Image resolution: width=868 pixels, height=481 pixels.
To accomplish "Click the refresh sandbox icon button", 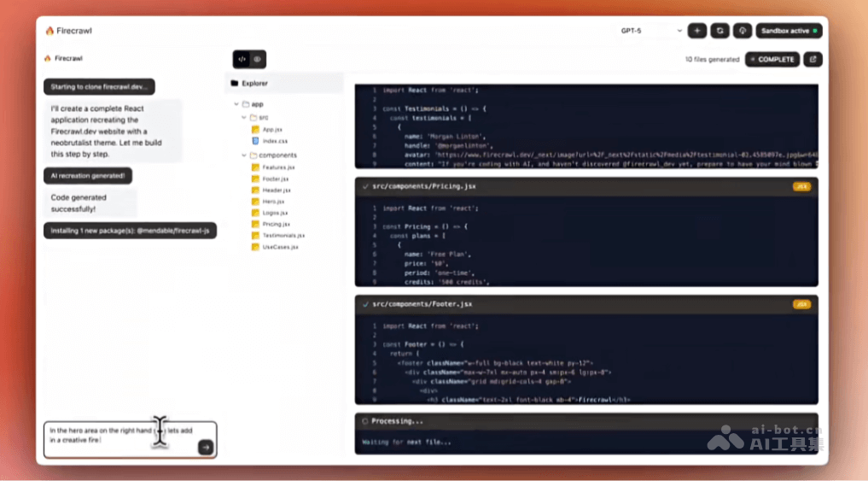I will click(719, 31).
